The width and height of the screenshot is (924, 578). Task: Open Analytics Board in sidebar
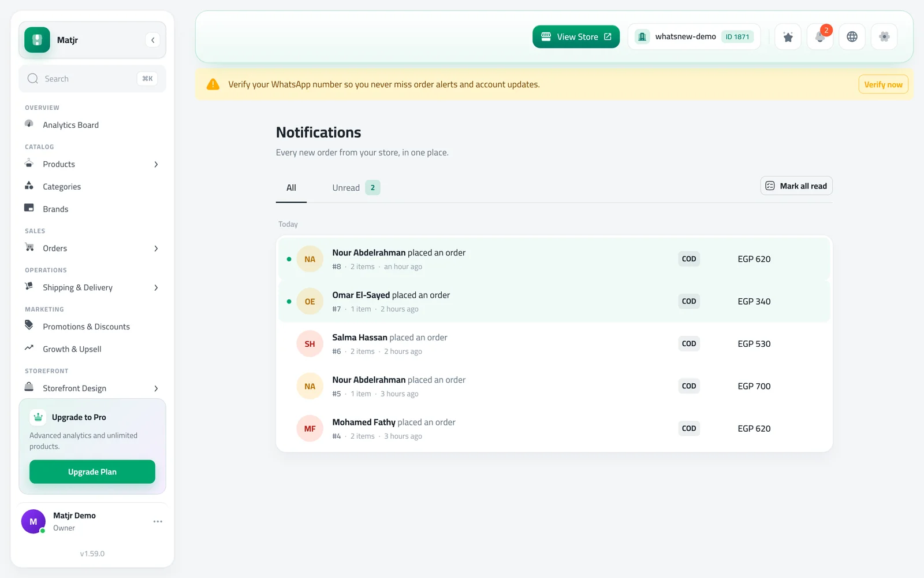click(92, 125)
